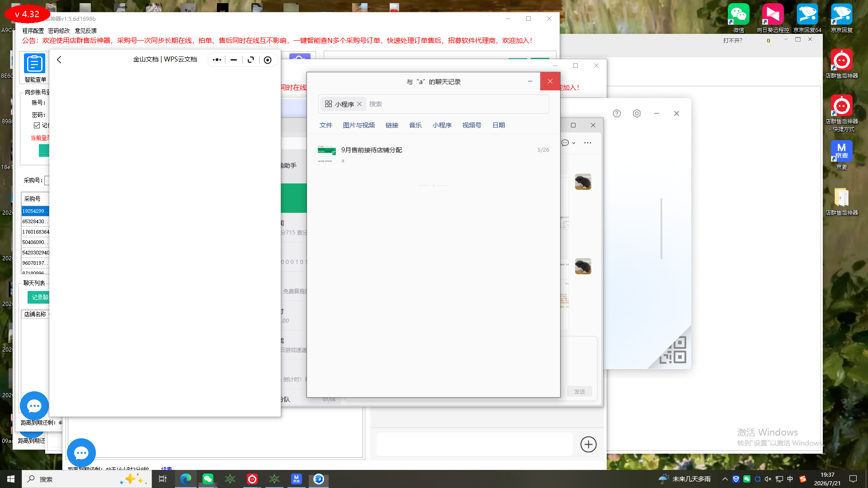Open the 京东回复64 desktop shortcut
Screen dimensions: 868x488
point(807,19)
